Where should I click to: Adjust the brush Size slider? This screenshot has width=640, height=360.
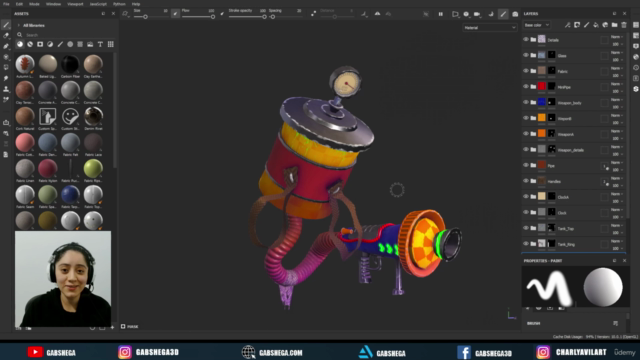(146, 17)
